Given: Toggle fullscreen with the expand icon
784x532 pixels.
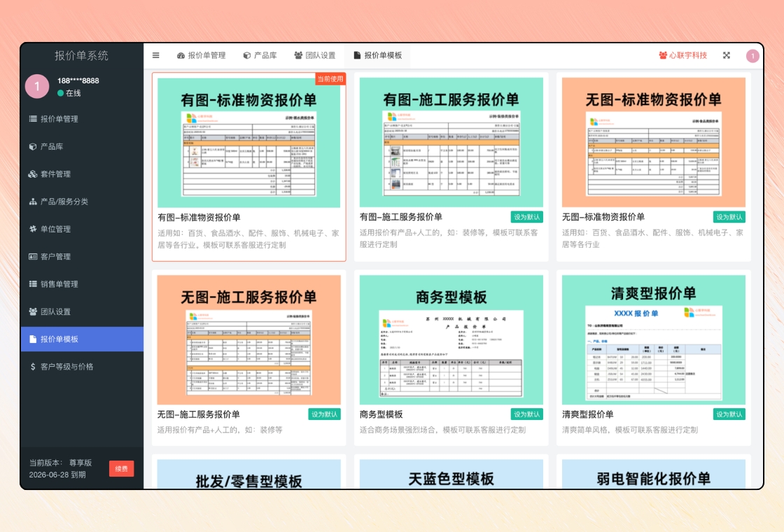Looking at the screenshot, I should (726, 55).
